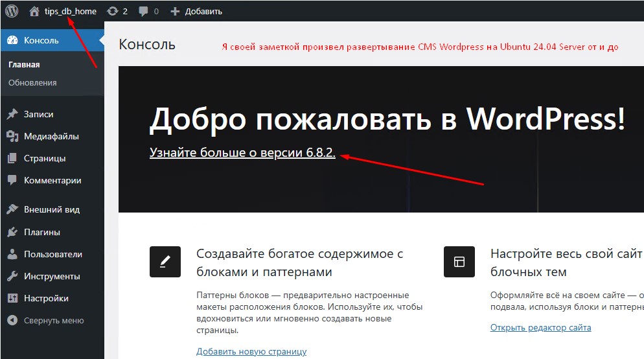644x359 pixels.
Task: Open the Консоль sidebar menu
Action: (52, 40)
